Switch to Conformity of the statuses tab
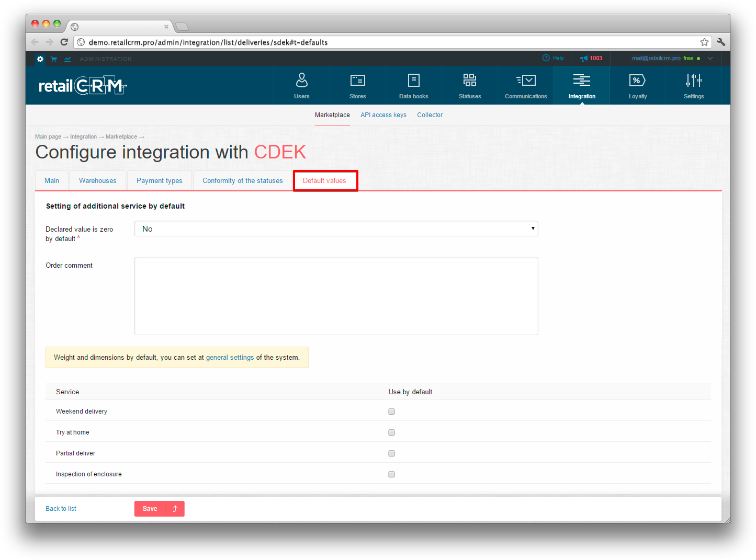This screenshot has width=756, height=560. click(x=243, y=181)
